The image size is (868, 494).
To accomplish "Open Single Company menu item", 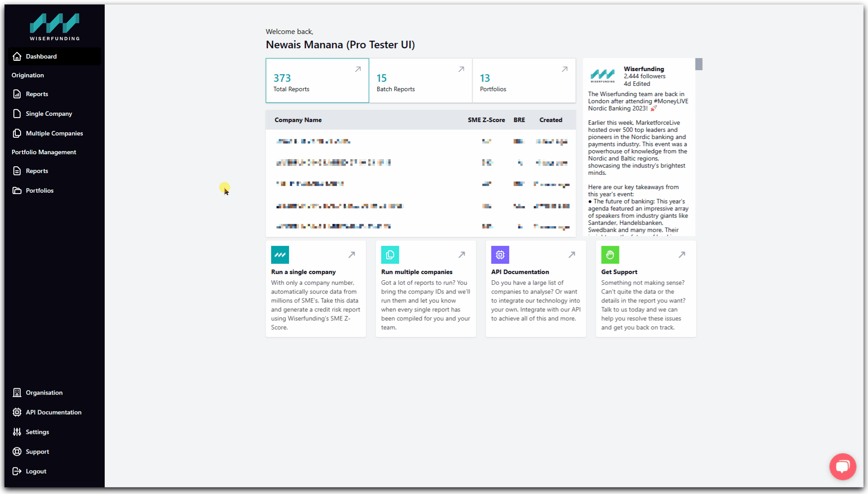I will [x=55, y=114].
